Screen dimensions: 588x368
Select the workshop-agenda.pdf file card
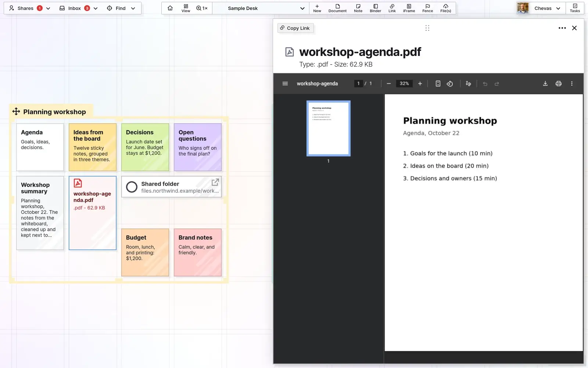pos(93,213)
